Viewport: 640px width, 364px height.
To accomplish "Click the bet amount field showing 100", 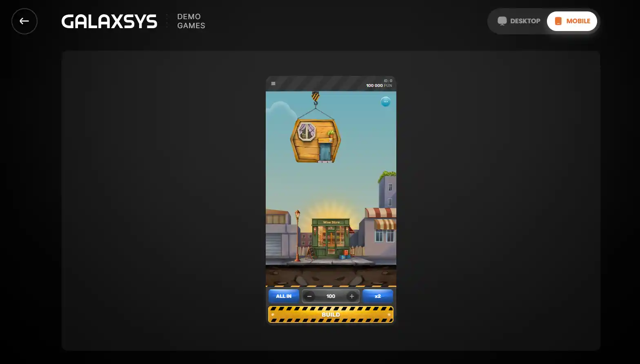I will click(x=331, y=296).
